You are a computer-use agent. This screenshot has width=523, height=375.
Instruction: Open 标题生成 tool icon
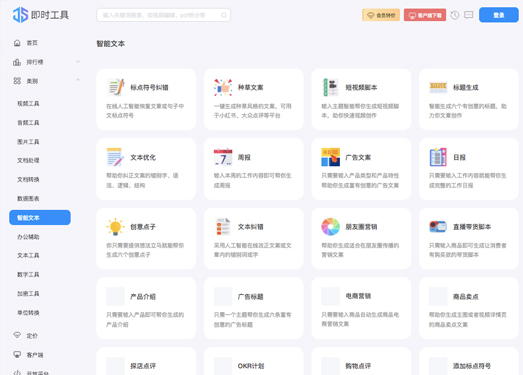click(x=438, y=87)
